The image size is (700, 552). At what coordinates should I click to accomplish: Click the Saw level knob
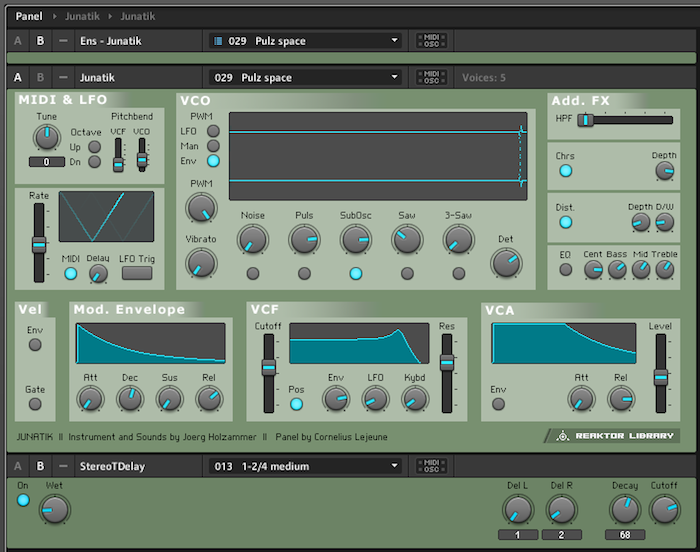[x=407, y=239]
